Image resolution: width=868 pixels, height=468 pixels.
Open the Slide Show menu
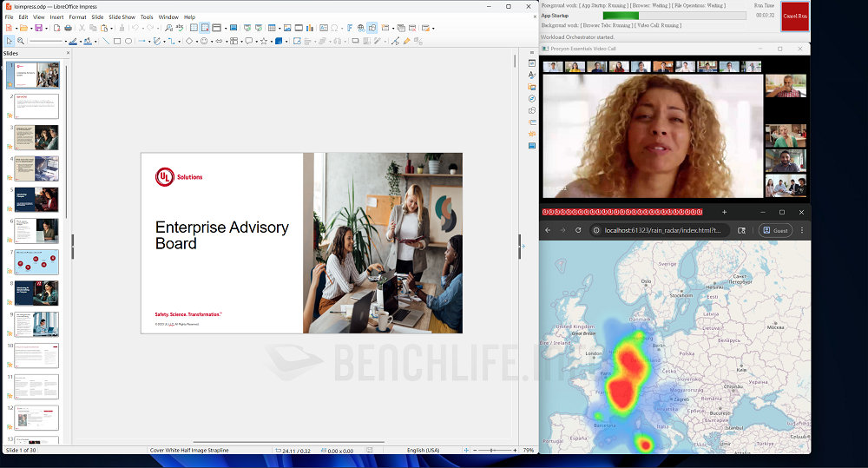[122, 17]
